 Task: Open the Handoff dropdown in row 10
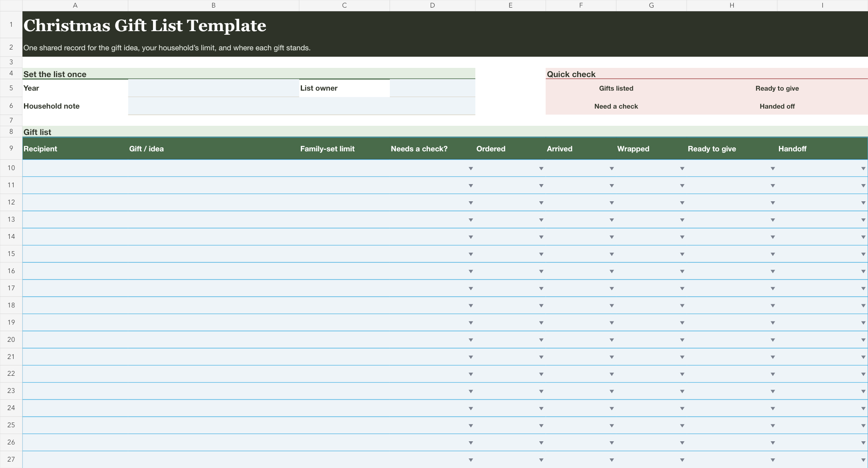863,169
